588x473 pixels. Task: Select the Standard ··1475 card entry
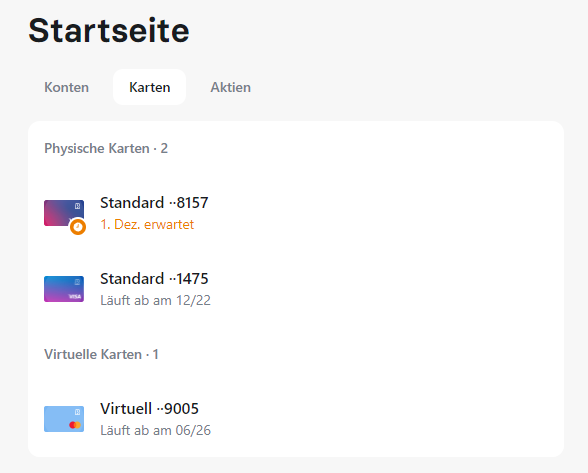(x=296, y=289)
